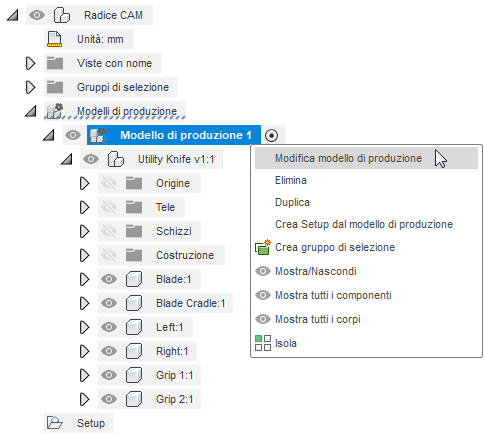Show the hidden Tele folder

109,207
